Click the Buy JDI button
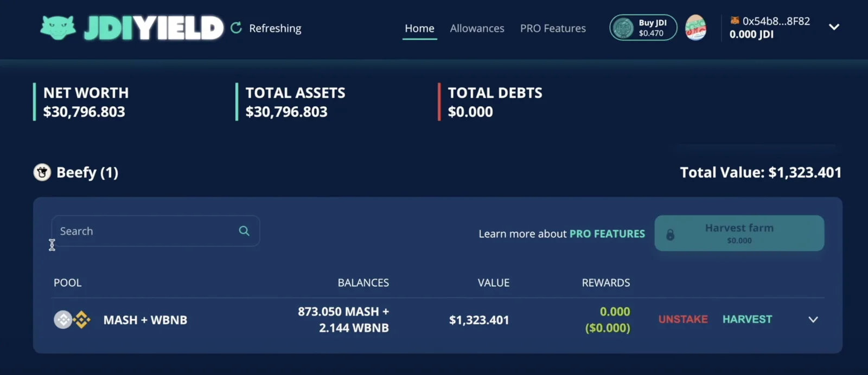This screenshot has height=375, width=868. pos(643,28)
